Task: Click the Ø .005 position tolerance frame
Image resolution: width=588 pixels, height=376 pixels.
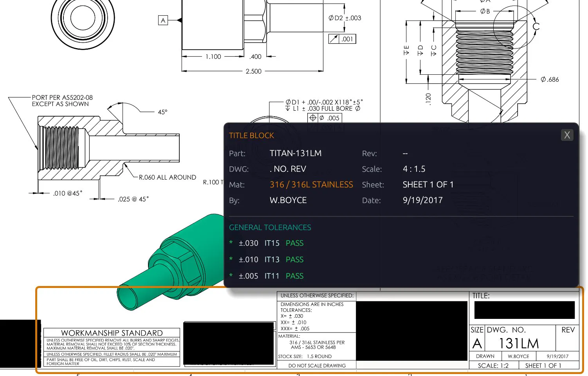Action: 325,118
